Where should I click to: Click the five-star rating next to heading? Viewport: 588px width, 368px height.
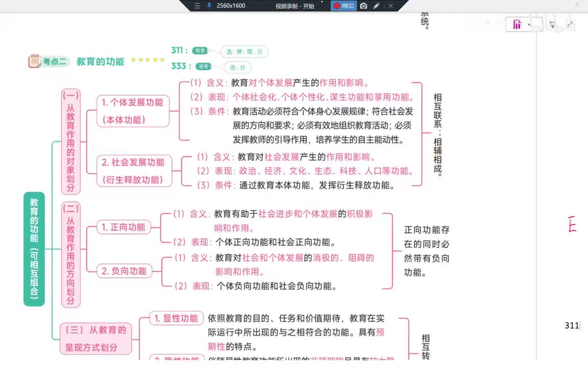148,60
